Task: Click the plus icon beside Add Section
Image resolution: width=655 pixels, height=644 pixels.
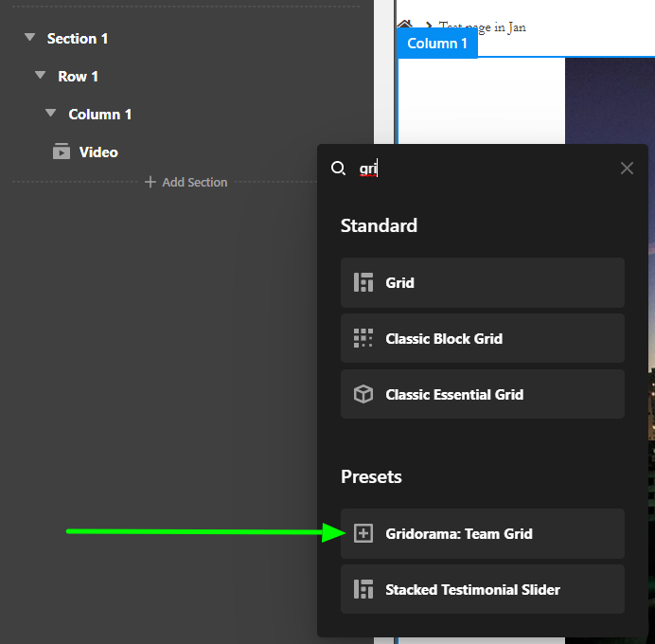Action: tap(150, 182)
